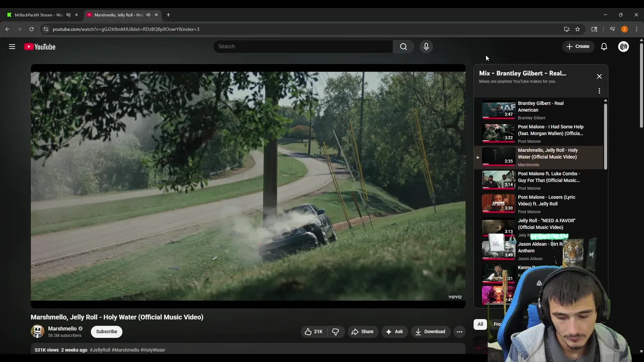The height and width of the screenshot is (362, 644).
Task: Go to the YouTube home logo
Action: 40,47
